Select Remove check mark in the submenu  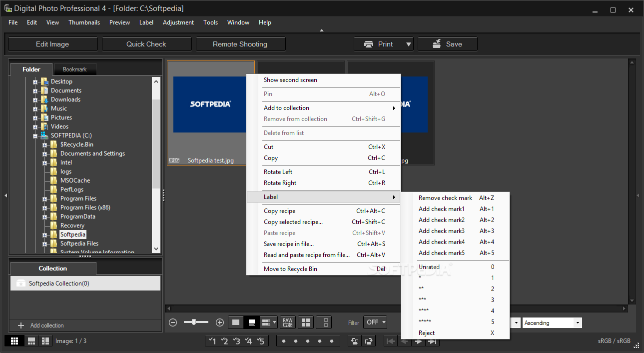click(456, 198)
